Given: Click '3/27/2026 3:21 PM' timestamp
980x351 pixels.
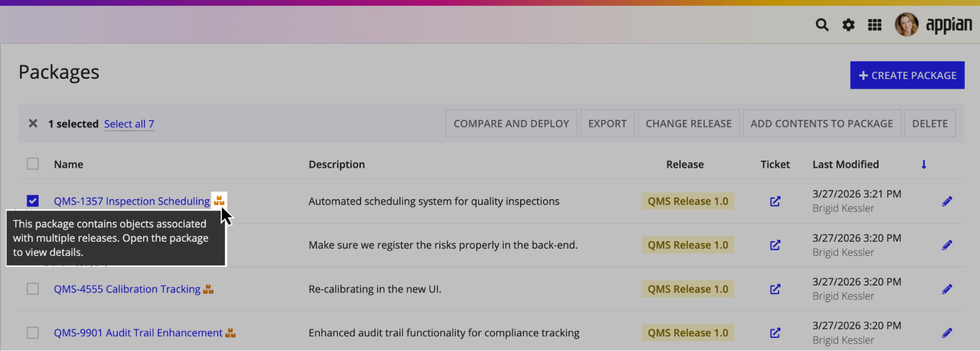Looking at the screenshot, I should coord(856,194).
